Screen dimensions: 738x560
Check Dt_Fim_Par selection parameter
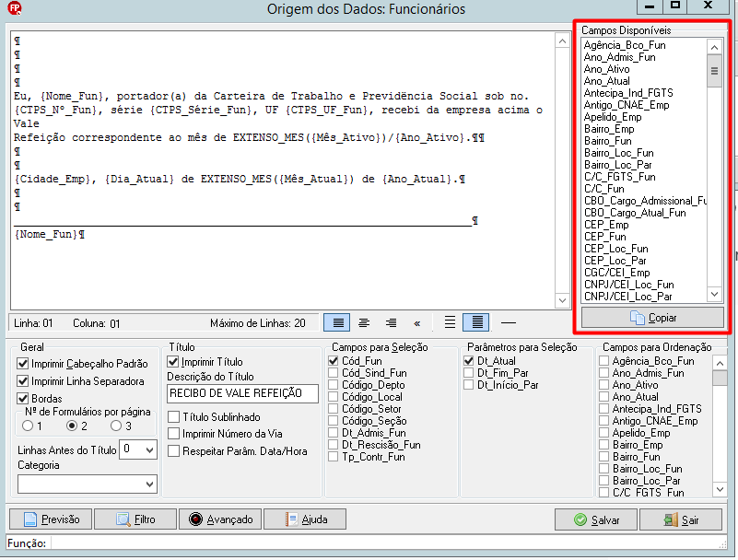tap(469, 373)
